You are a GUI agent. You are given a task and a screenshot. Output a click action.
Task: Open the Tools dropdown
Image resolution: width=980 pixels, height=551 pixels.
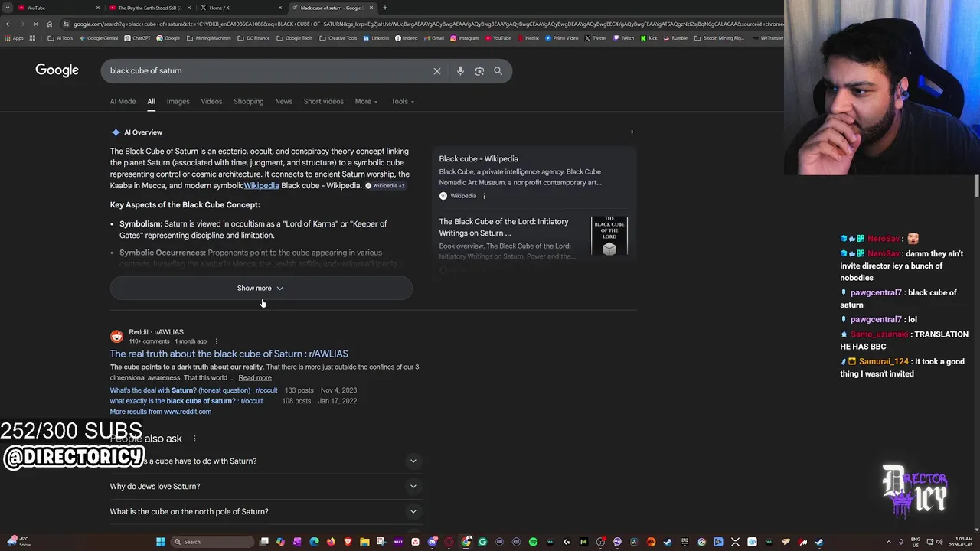(x=403, y=102)
